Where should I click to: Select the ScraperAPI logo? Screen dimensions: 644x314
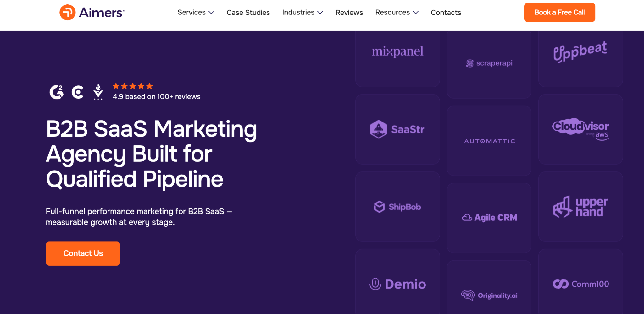pyautogui.click(x=489, y=63)
